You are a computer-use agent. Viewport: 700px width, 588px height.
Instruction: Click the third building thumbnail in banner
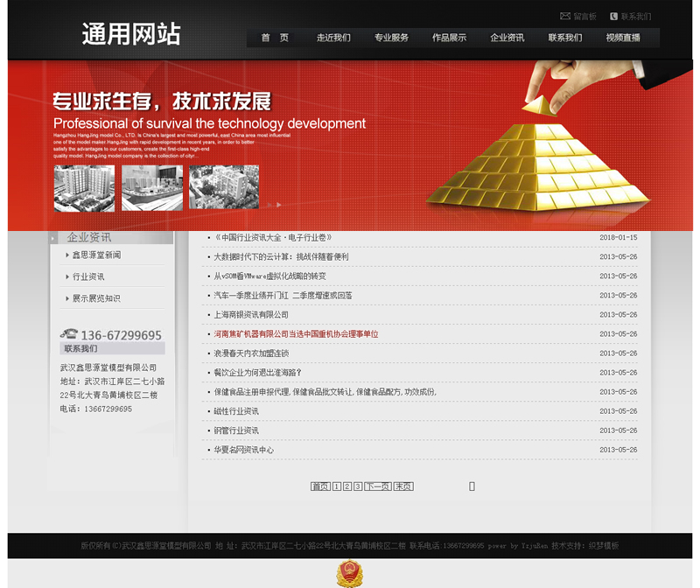224,188
